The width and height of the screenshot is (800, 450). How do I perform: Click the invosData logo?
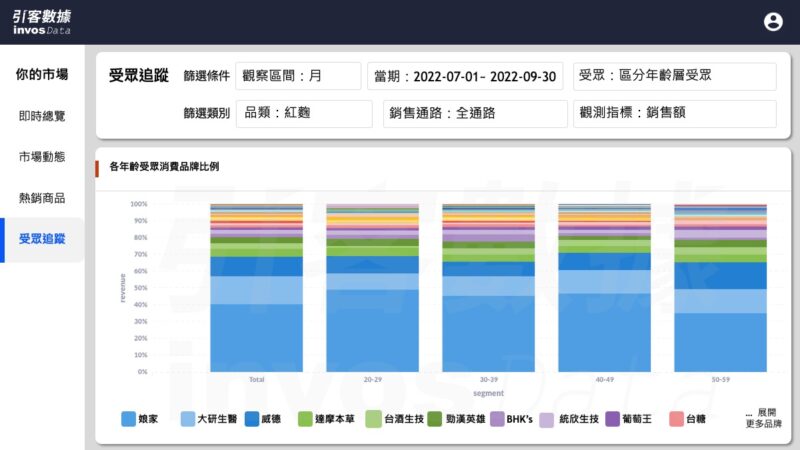click(42, 22)
